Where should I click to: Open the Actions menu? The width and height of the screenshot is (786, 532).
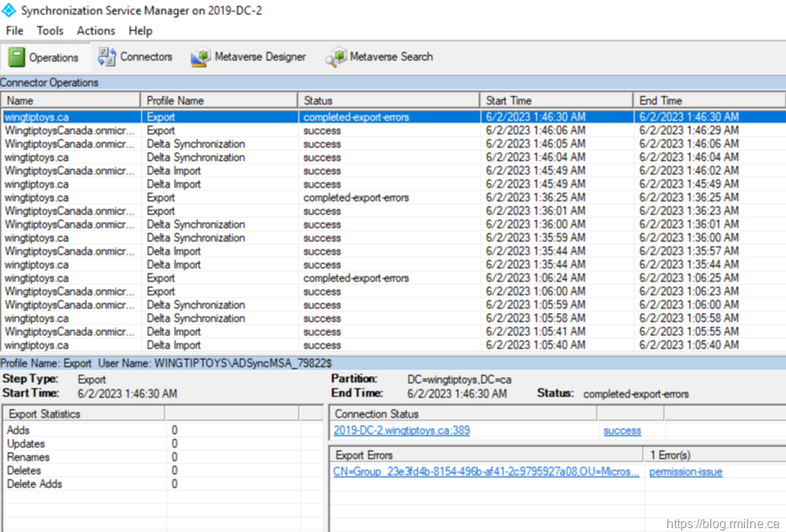click(x=96, y=31)
